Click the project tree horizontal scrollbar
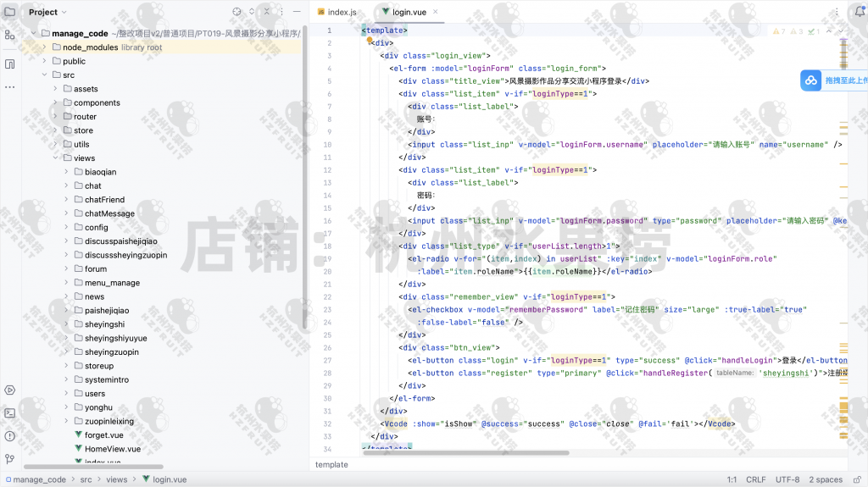 tap(93, 467)
